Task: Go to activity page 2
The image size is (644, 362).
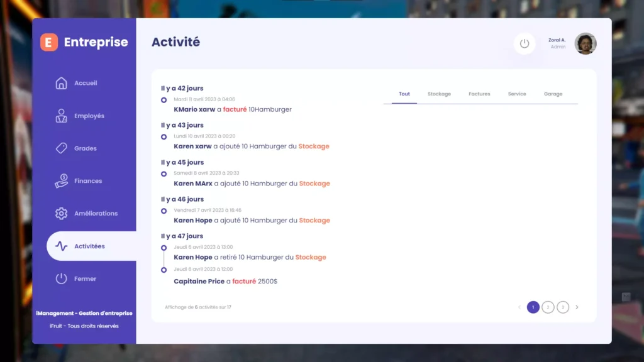Action: 548,307
